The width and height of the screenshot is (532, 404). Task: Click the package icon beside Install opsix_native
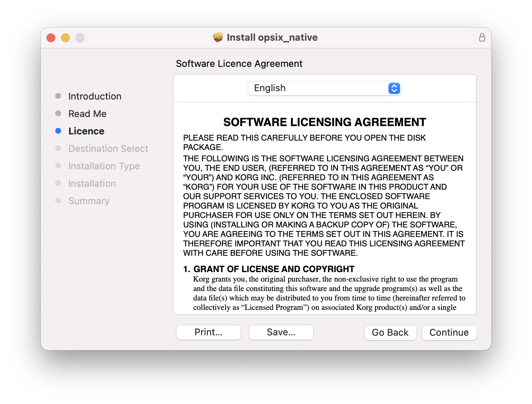218,37
